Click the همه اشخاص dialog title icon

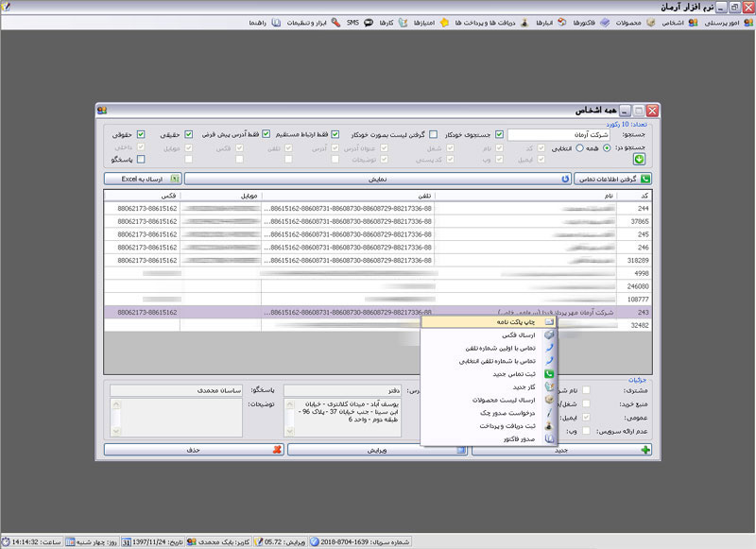point(102,111)
